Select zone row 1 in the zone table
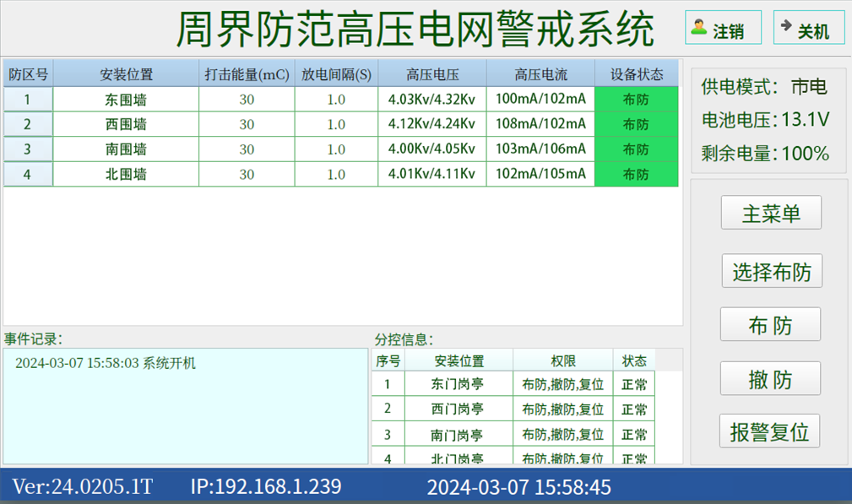The height and width of the screenshot is (504, 852). (x=28, y=100)
